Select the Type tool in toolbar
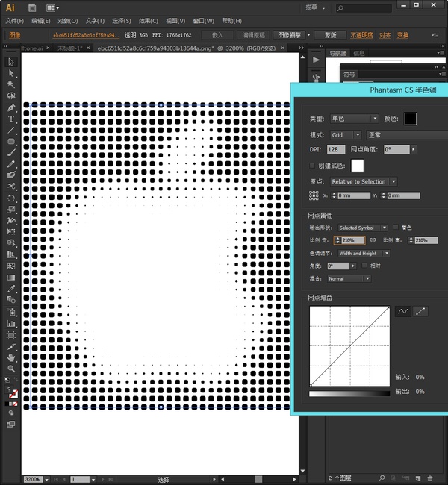This screenshot has height=485, width=448. [x=11, y=119]
